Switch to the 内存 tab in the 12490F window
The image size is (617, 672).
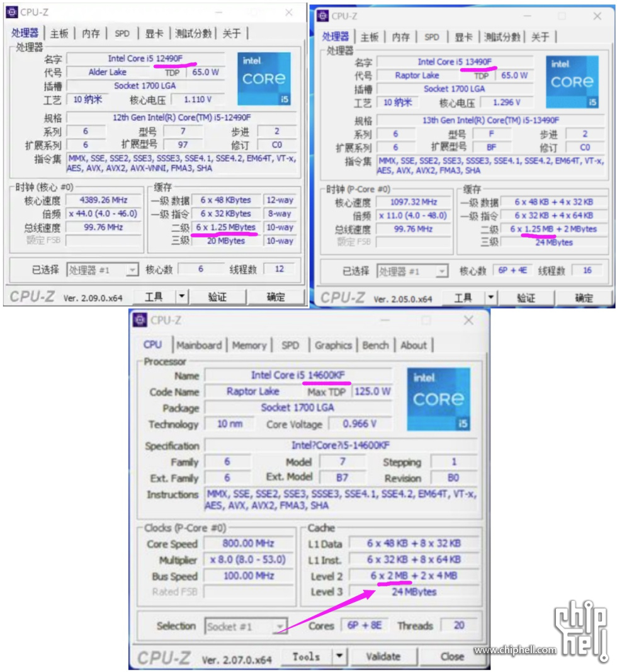[91, 33]
